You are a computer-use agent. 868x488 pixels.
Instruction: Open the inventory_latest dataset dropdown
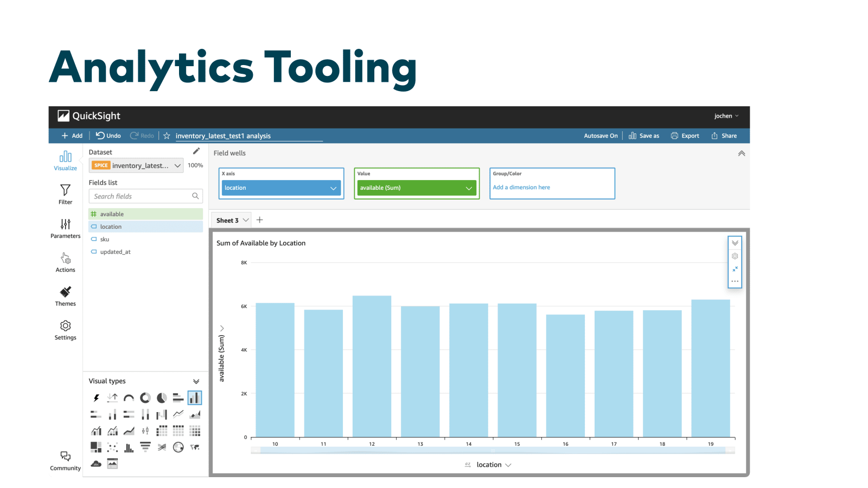pyautogui.click(x=136, y=165)
